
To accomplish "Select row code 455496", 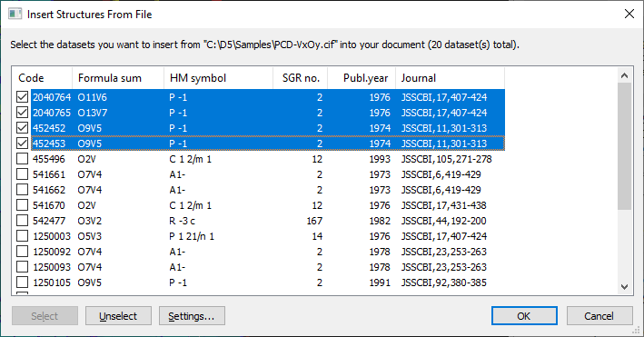I will point(49,159).
